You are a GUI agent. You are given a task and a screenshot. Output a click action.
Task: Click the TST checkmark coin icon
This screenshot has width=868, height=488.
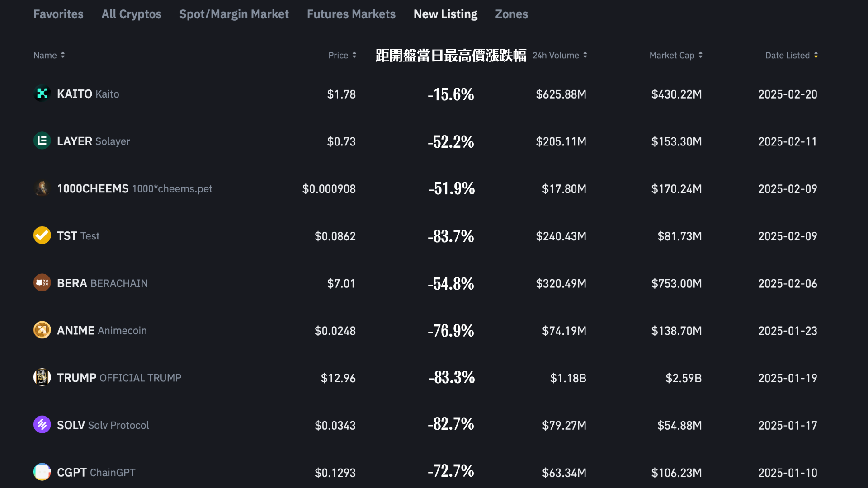(x=42, y=235)
